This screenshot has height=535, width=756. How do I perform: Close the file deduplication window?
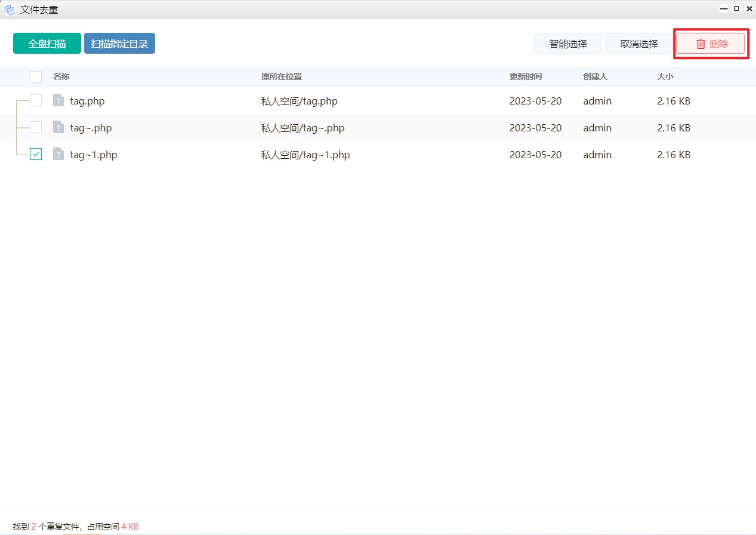coord(749,9)
